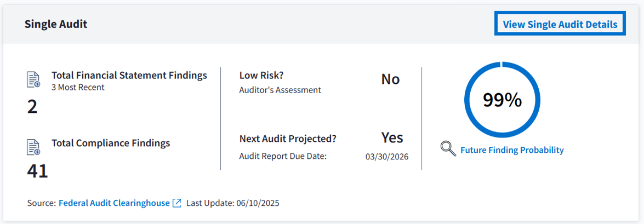The width and height of the screenshot is (644, 224).
Task: Click the Last Update 06/10/2025 text
Action: (x=233, y=203)
